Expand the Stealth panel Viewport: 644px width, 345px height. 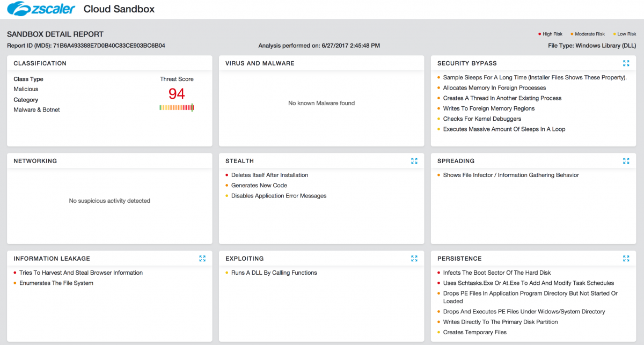tap(414, 161)
